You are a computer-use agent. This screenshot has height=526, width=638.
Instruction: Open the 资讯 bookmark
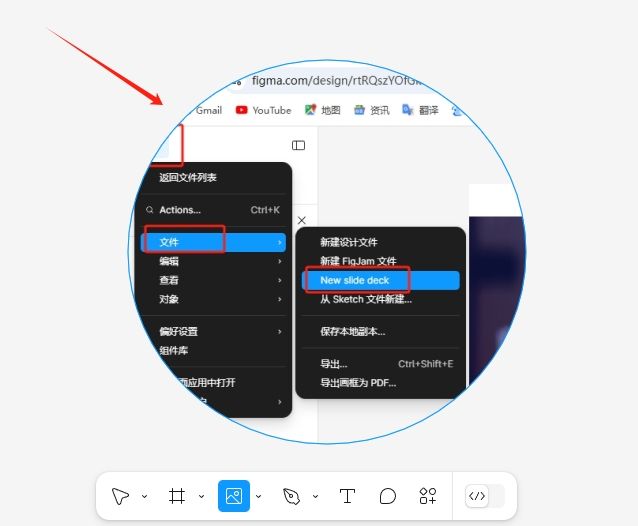[371, 110]
